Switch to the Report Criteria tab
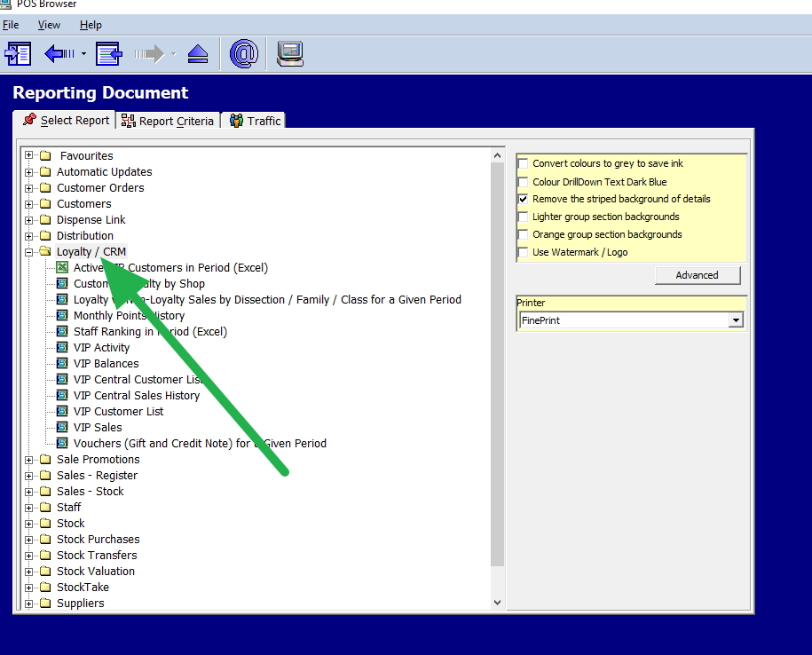This screenshot has height=655, width=812. [x=168, y=121]
